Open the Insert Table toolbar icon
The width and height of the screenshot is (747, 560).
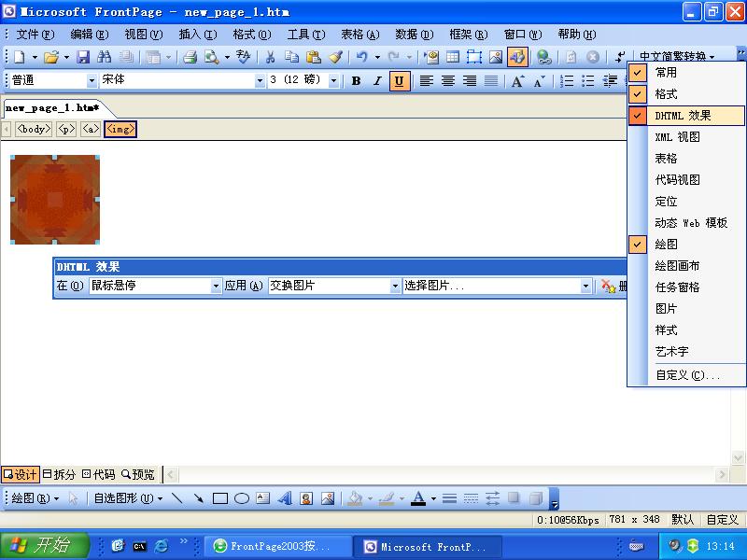[x=452, y=58]
